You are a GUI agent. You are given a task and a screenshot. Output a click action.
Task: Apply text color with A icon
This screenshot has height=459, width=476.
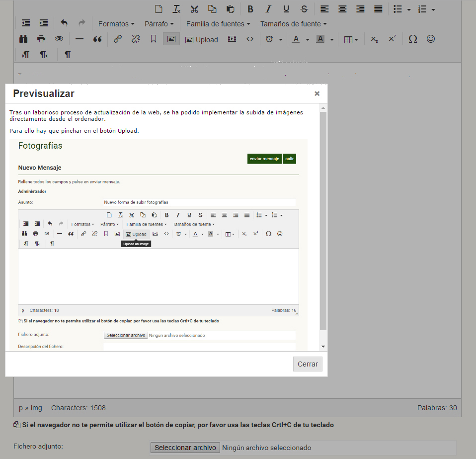pyautogui.click(x=296, y=39)
